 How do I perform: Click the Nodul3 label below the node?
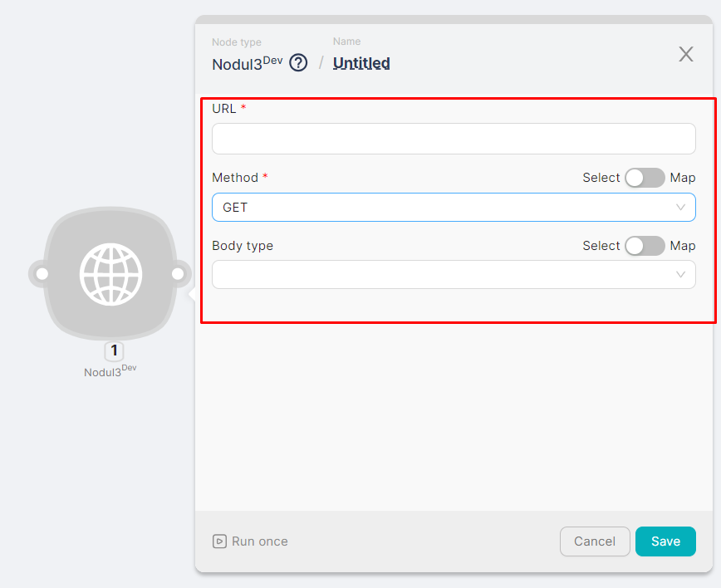[x=103, y=372]
